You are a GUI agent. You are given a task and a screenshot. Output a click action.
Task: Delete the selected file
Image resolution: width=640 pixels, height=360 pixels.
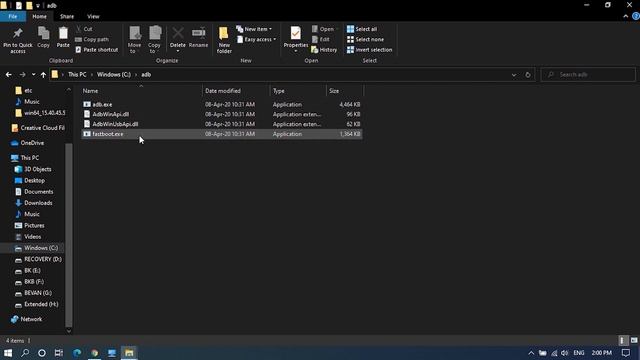click(x=178, y=40)
